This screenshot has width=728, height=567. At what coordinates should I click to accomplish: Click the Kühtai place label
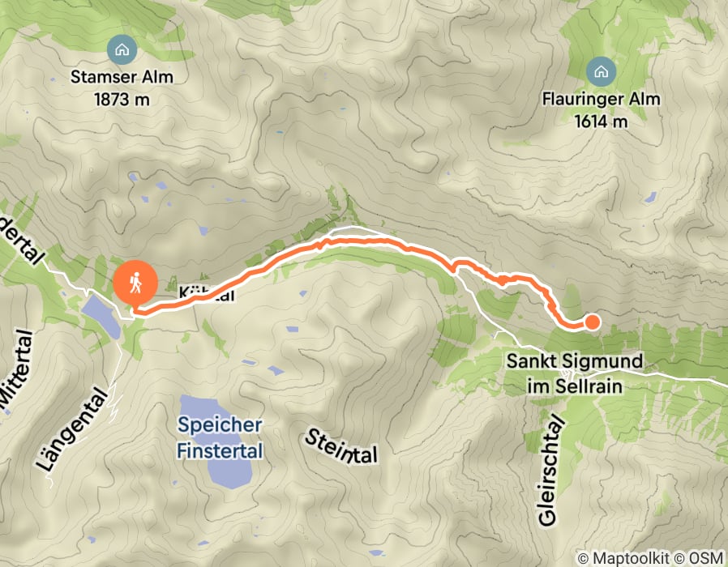point(207,293)
